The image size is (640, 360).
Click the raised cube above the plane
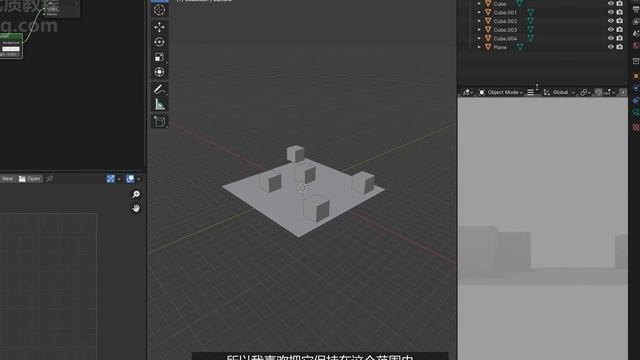(x=295, y=153)
